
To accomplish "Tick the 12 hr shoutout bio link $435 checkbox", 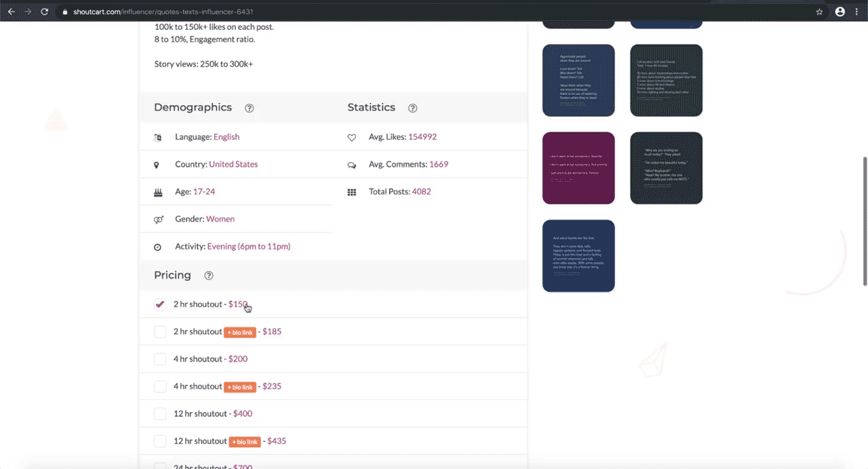I will [x=160, y=441].
